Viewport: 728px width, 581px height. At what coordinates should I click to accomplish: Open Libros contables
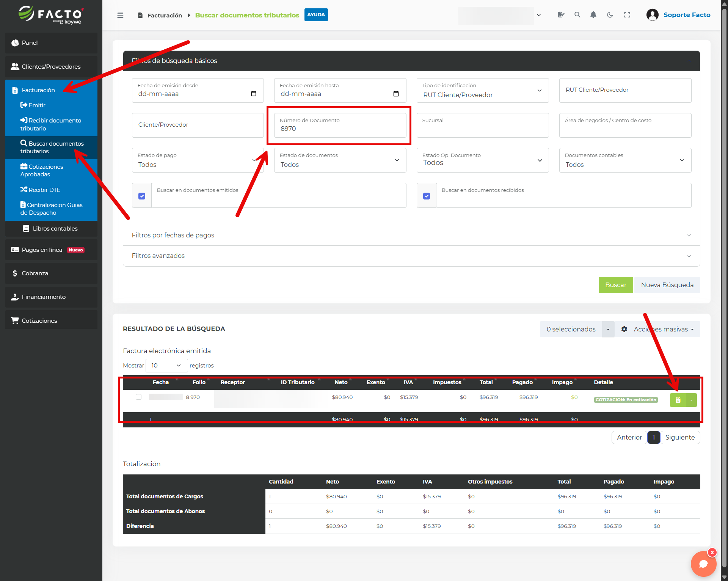point(51,229)
